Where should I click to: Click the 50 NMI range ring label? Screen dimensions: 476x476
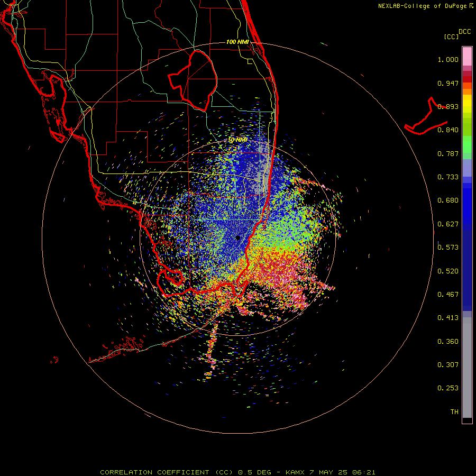(x=237, y=140)
